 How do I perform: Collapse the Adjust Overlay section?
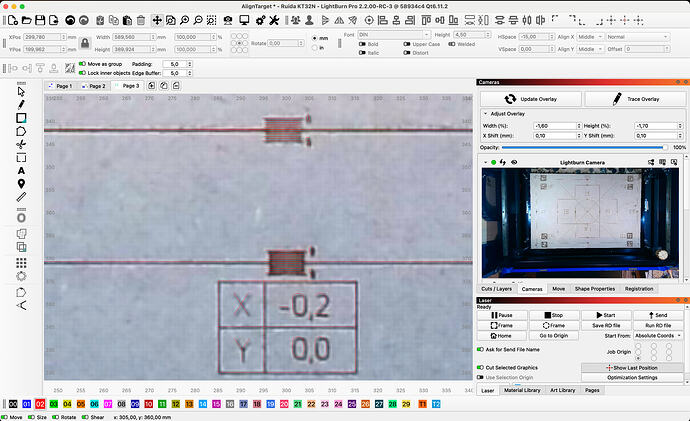click(485, 113)
